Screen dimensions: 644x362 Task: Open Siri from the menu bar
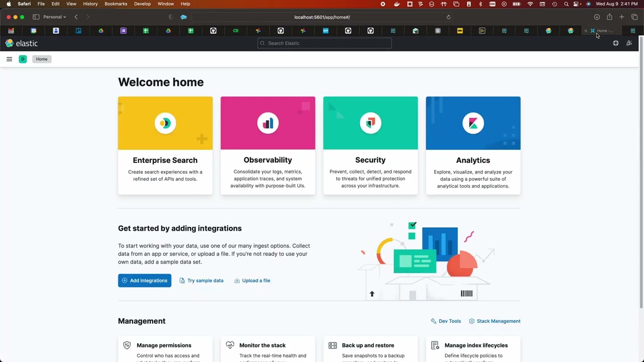pos(588,4)
